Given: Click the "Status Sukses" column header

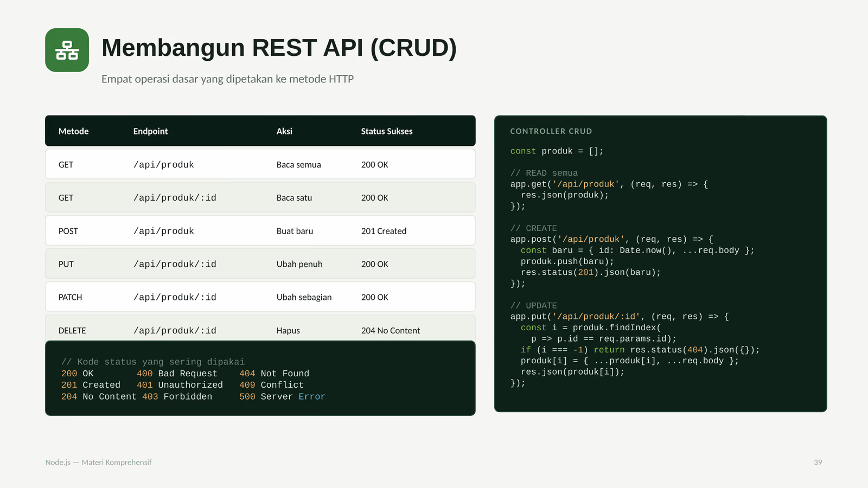Looking at the screenshot, I should tap(387, 131).
